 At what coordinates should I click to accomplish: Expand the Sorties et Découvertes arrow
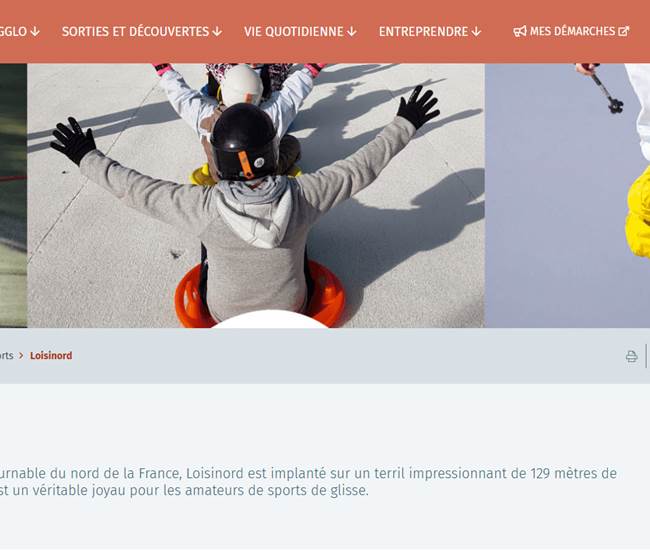click(217, 31)
